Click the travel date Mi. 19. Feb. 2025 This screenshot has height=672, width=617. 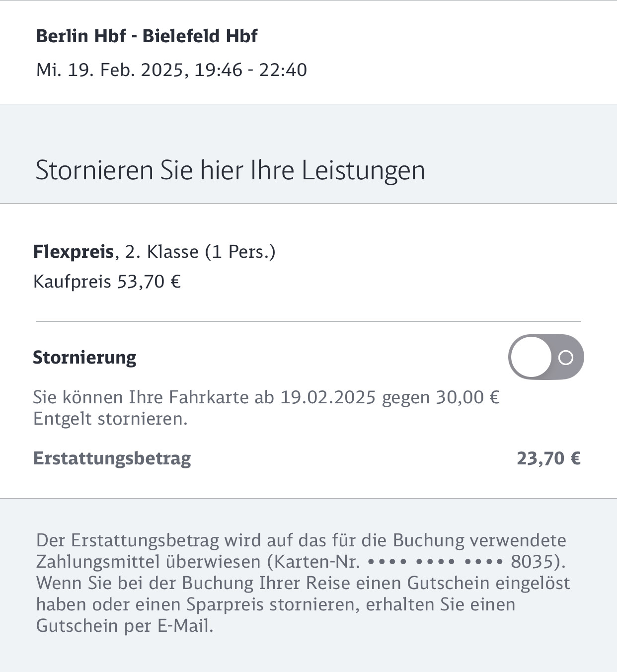click(112, 70)
